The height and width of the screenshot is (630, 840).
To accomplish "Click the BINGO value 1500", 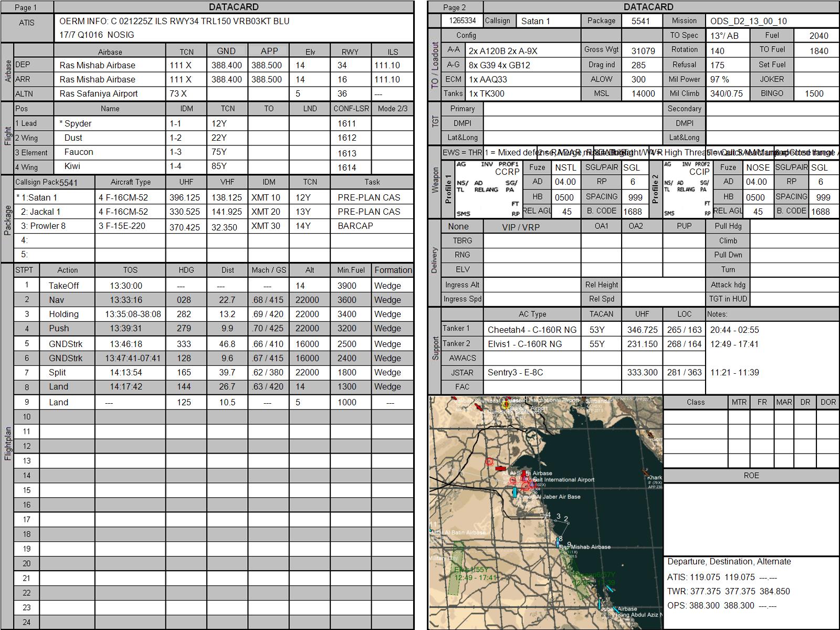I will tap(814, 93).
